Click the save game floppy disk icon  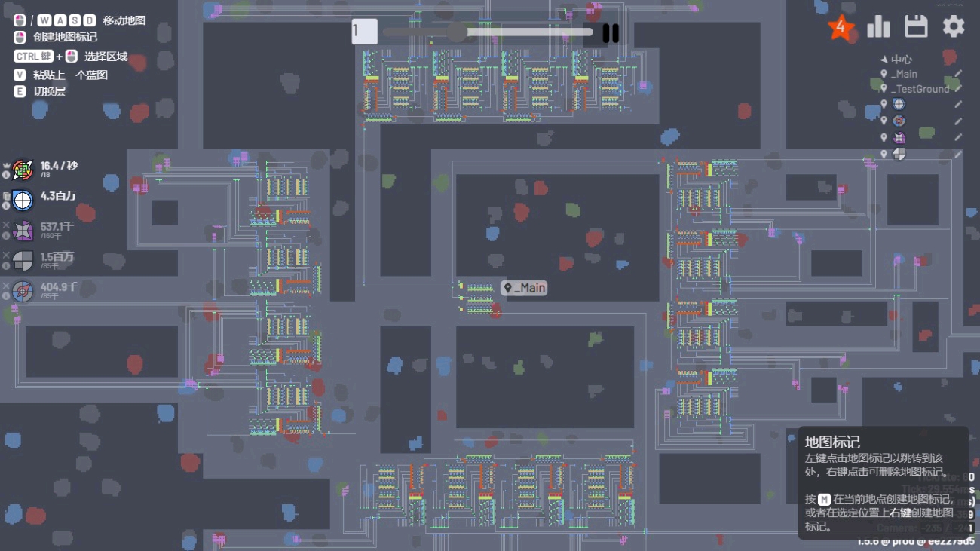(916, 27)
